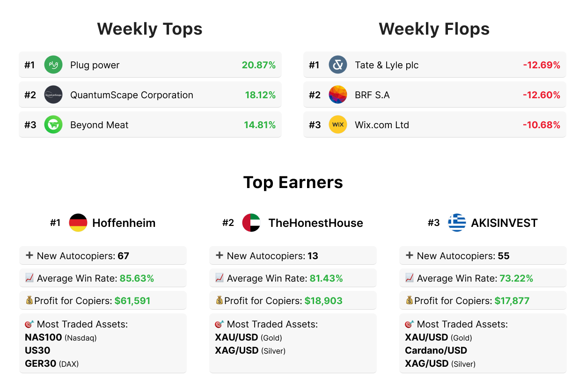Click NAS100 in Hoffenheim's traded assets
This screenshot has width=586, height=392.
43,337
